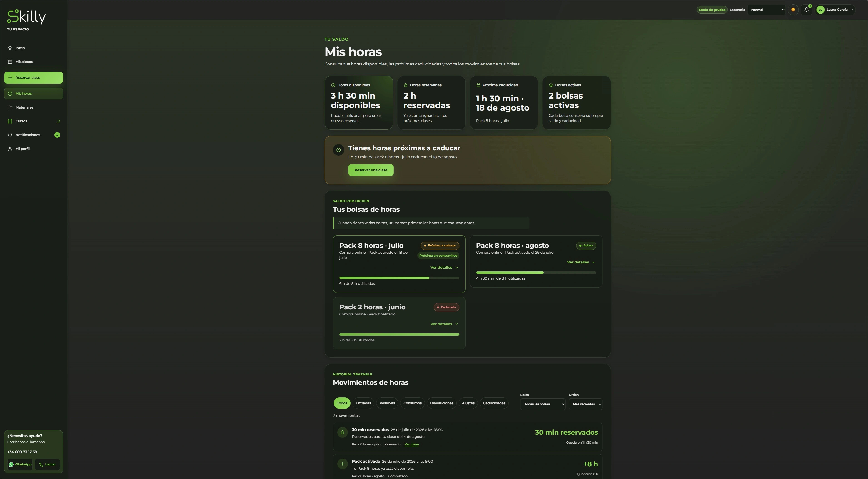Viewport: 868px width, 479px height.
Task: Click the clock icon in Horas disponibles card
Action: pos(333,85)
